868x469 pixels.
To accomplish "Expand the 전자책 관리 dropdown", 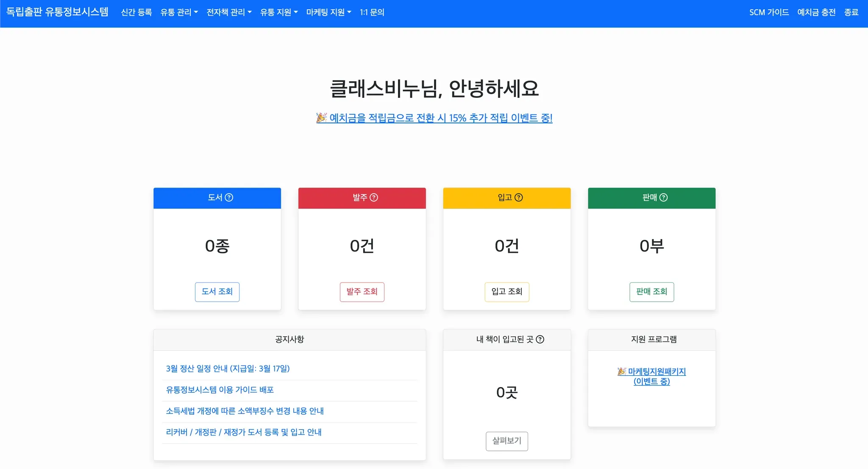I will [x=229, y=12].
